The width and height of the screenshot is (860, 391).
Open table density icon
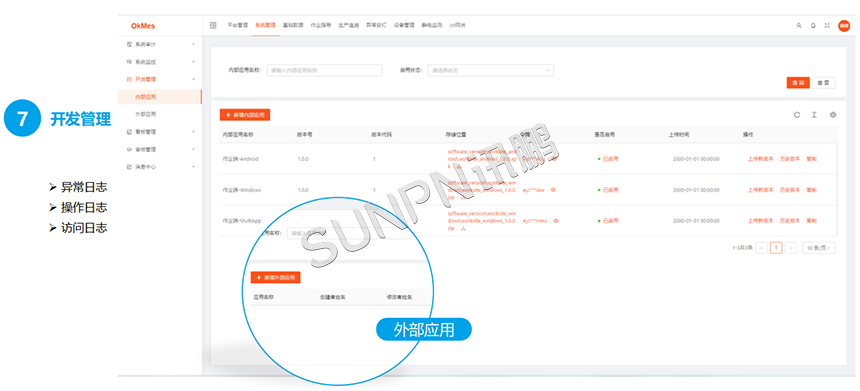814,115
